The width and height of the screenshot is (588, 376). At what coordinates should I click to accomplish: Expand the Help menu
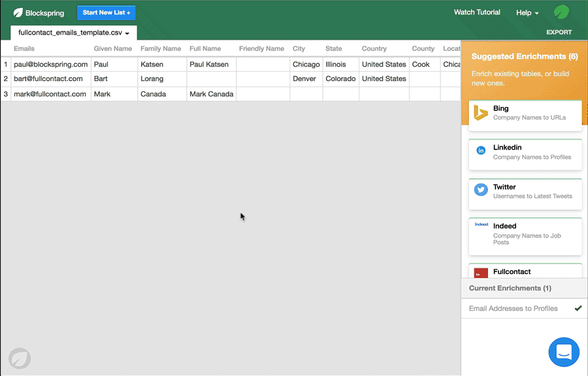527,12
